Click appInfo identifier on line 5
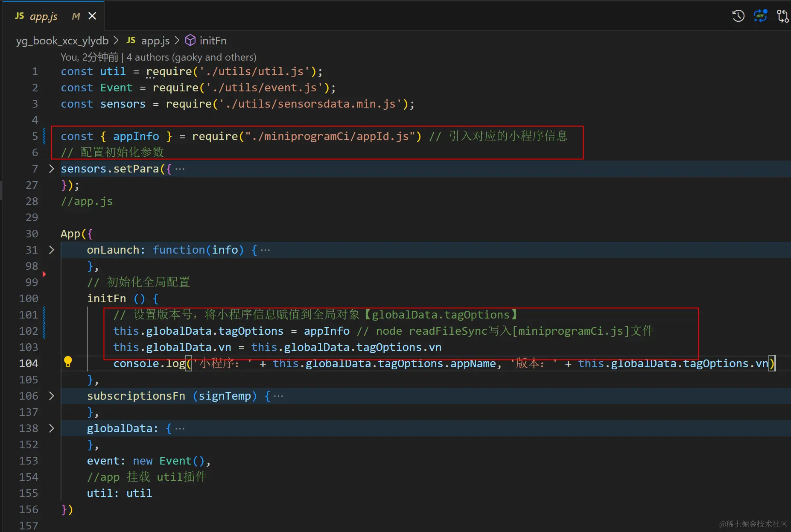 (136, 136)
